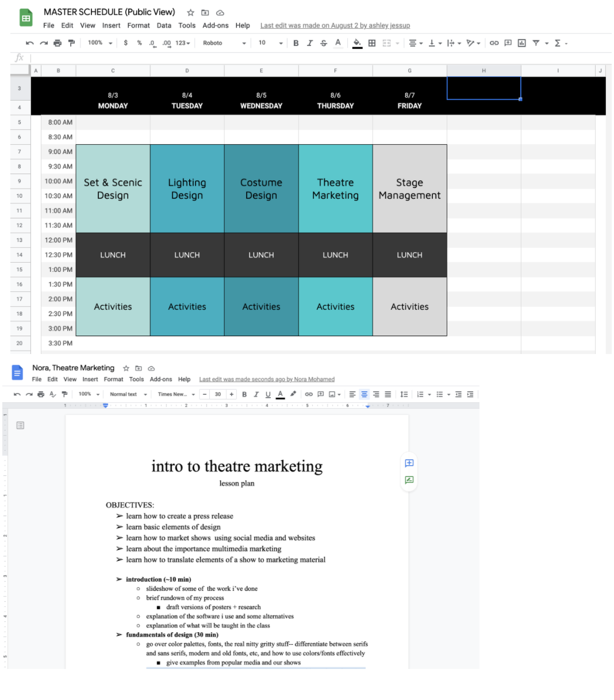Open the borders tool in Sheets toolbar
The height and width of the screenshot is (700, 614).
click(372, 43)
